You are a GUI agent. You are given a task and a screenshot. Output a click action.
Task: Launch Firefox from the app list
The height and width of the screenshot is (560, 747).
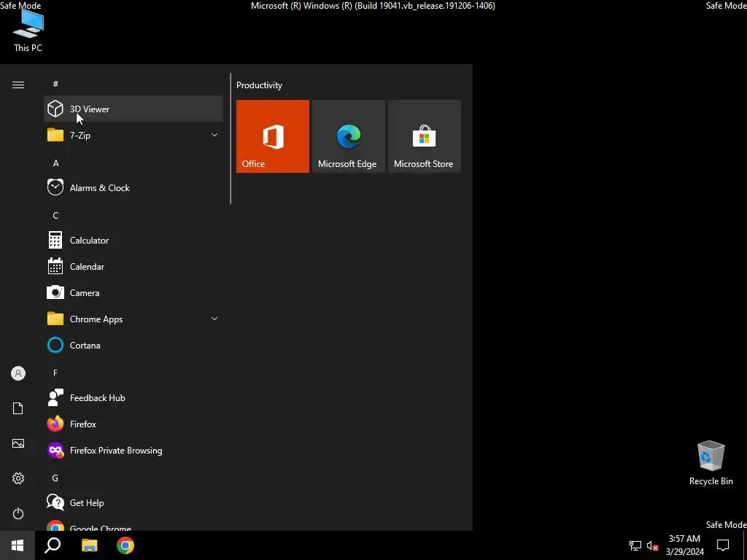pyautogui.click(x=133, y=424)
